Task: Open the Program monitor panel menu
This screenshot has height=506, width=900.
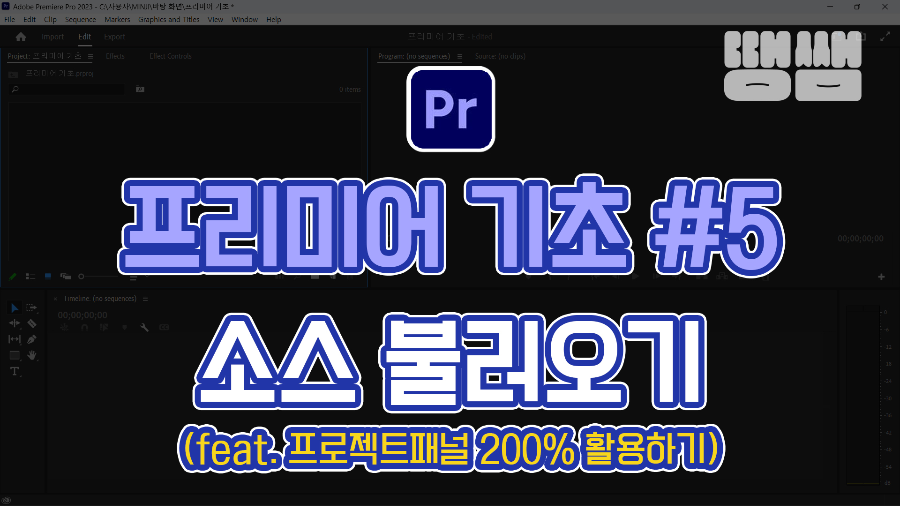Action: [x=459, y=56]
